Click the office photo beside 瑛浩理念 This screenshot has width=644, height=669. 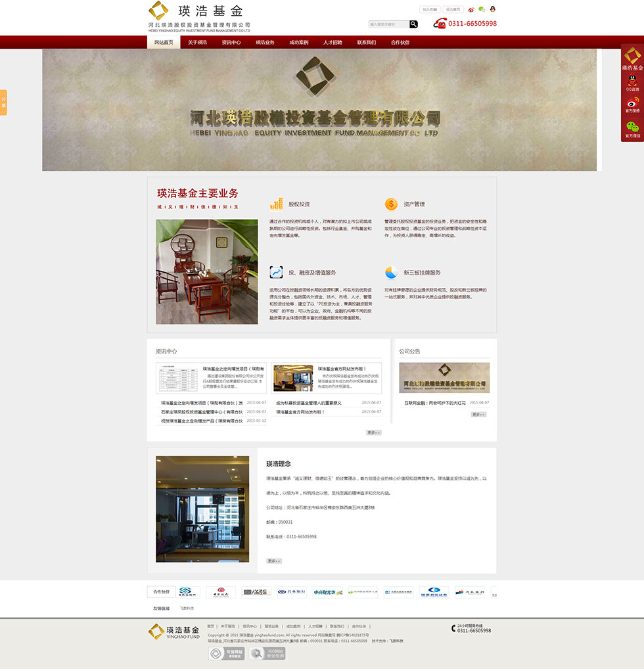click(202, 509)
